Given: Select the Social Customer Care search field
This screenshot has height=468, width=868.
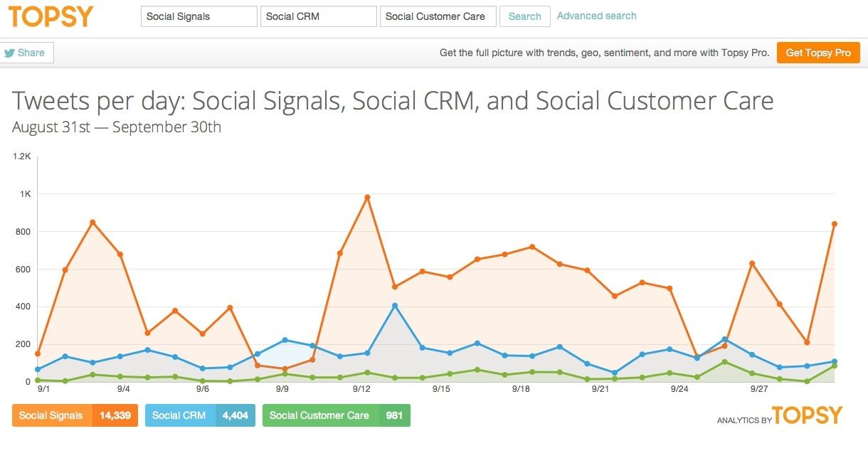Looking at the screenshot, I should [438, 16].
